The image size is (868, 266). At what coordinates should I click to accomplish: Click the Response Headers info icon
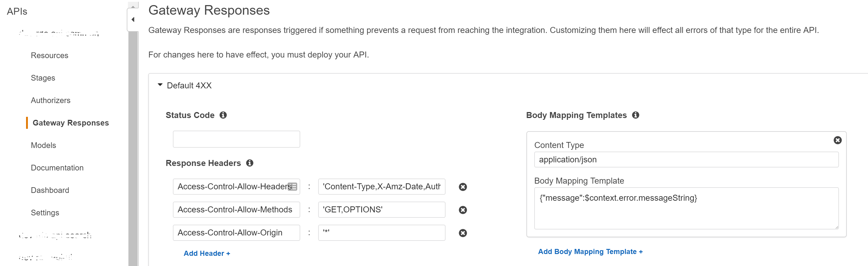pos(249,163)
